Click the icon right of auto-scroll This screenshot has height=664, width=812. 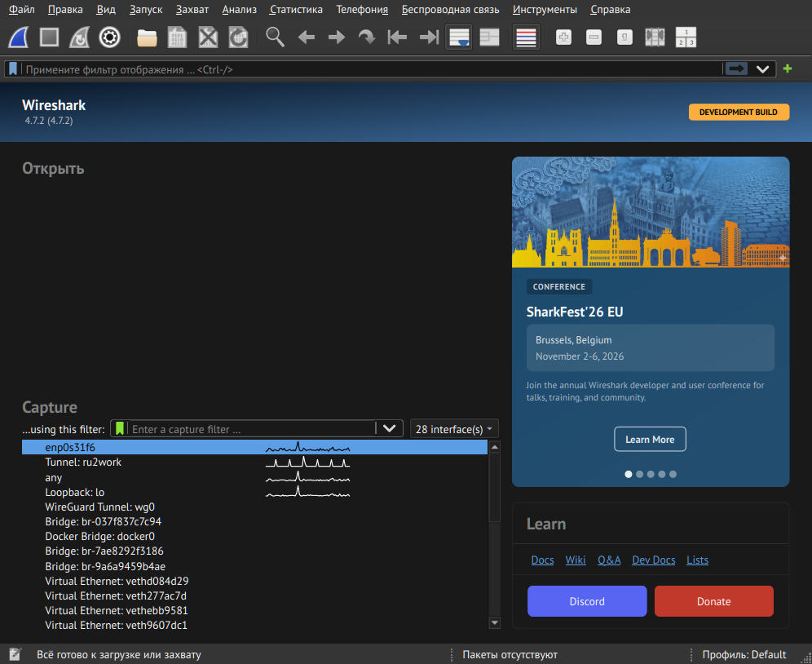[489, 38]
